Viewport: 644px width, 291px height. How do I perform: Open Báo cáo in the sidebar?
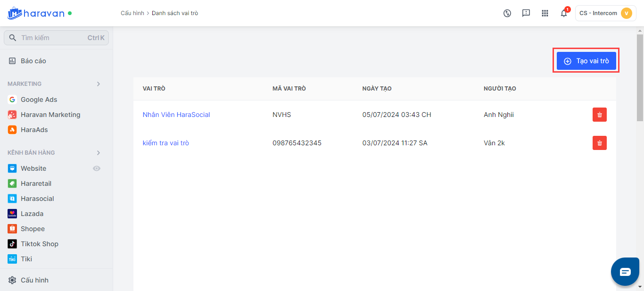click(x=33, y=61)
